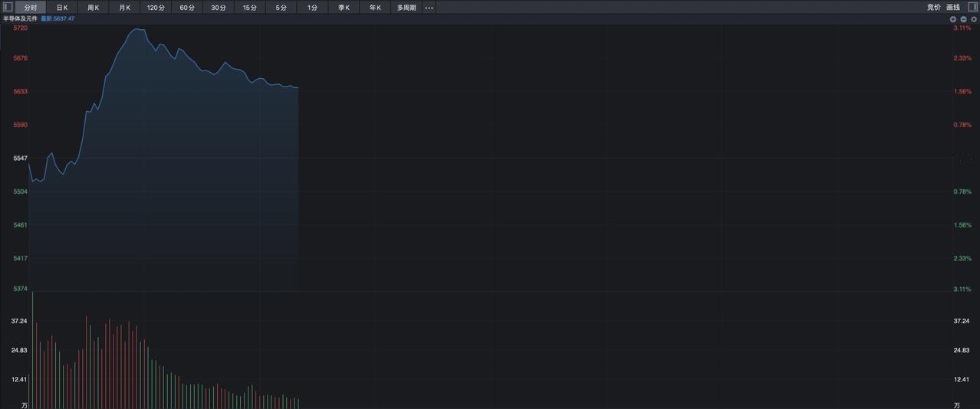Open chart settings gear icon
The image size is (980, 409).
tap(974, 18)
